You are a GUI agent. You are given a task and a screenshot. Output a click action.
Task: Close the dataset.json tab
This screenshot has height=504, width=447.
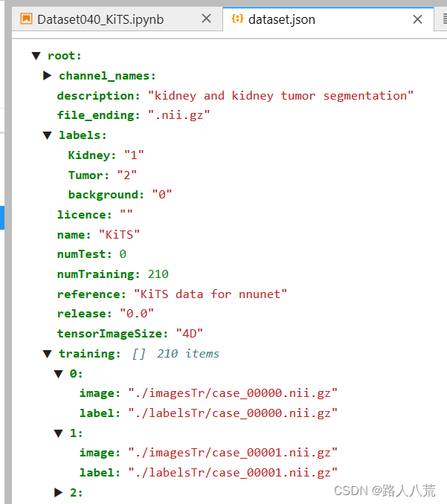pyautogui.click(x=417, y=19)
